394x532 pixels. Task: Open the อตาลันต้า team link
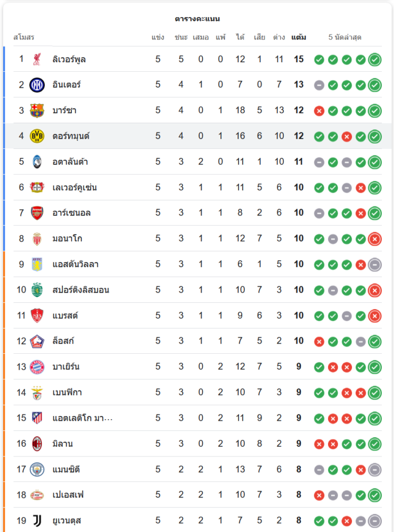point(71,162)
